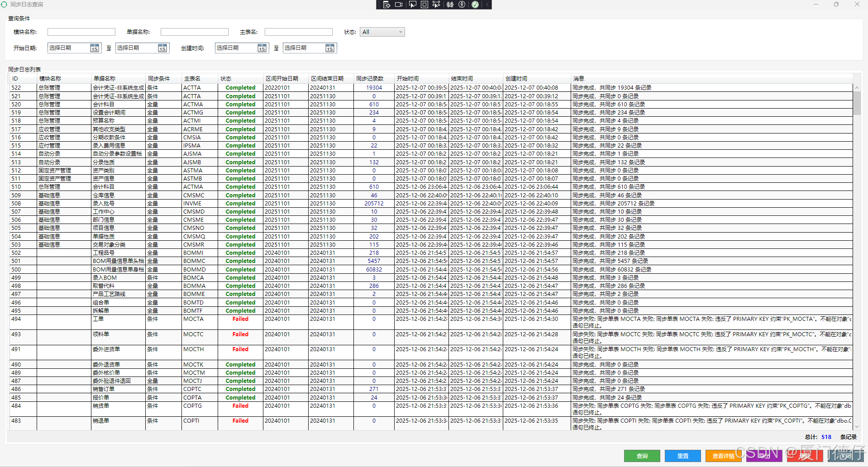Click the green Hot Reload checkmark icon

(x=475, y=5)
